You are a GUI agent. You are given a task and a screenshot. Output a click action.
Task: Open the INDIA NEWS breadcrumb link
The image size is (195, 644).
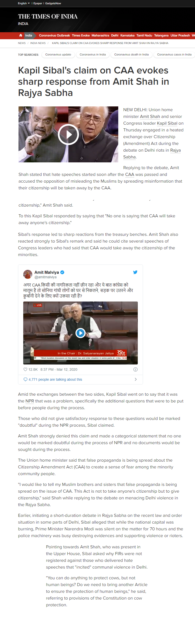tap(38, 43)
